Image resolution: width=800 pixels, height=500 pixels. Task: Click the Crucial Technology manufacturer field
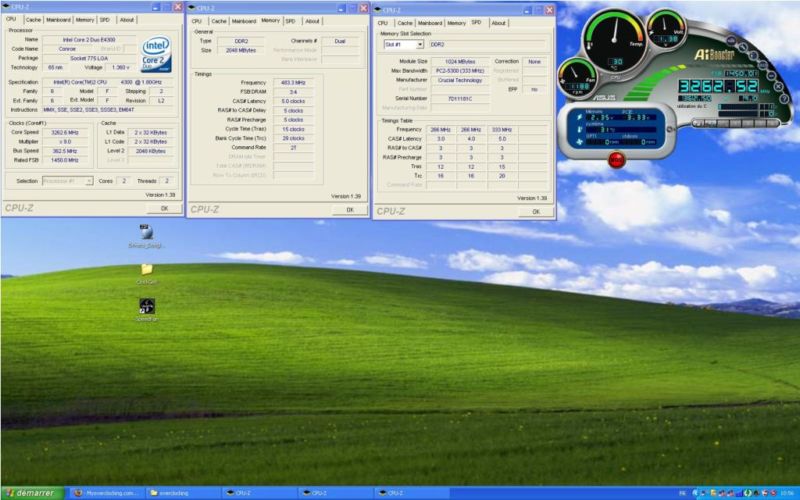pyautogui.click(x=460, y=80)
